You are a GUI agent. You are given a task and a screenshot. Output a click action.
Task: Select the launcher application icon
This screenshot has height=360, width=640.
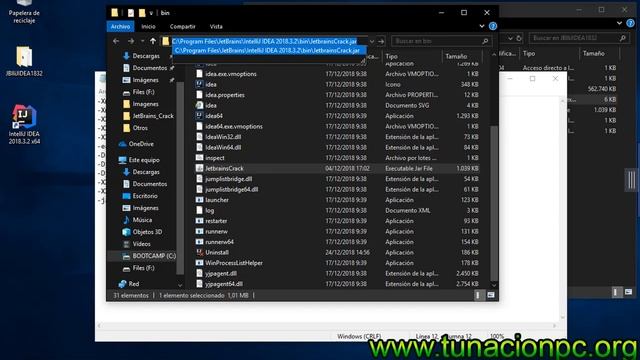pos(199,200)
